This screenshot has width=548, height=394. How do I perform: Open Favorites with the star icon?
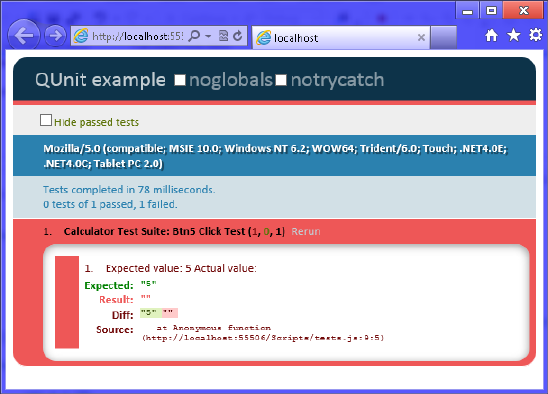coord(513,35)
